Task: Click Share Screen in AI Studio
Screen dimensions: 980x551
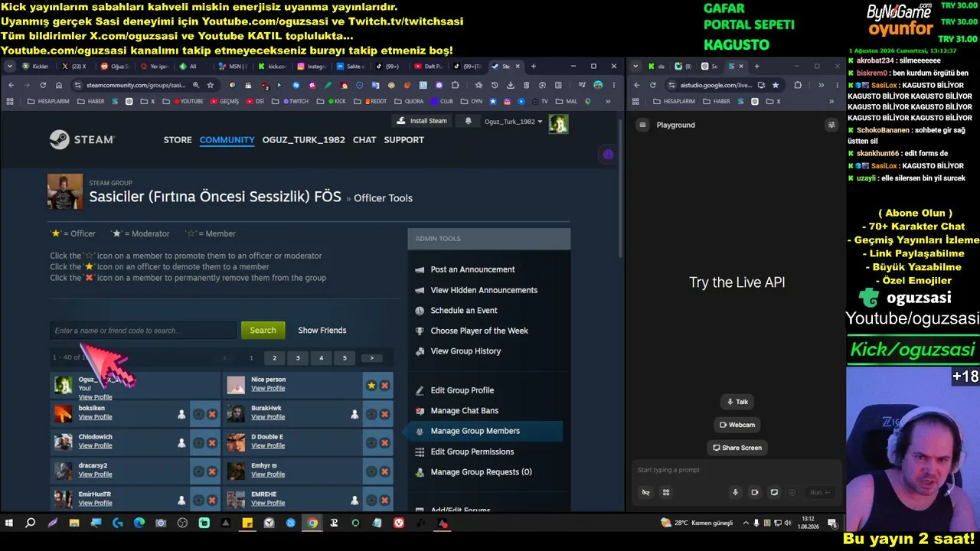Action: pos(737,448)
